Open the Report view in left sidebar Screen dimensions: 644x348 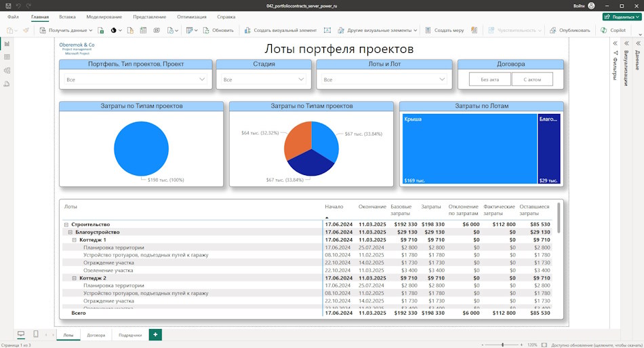pos(7,43)
